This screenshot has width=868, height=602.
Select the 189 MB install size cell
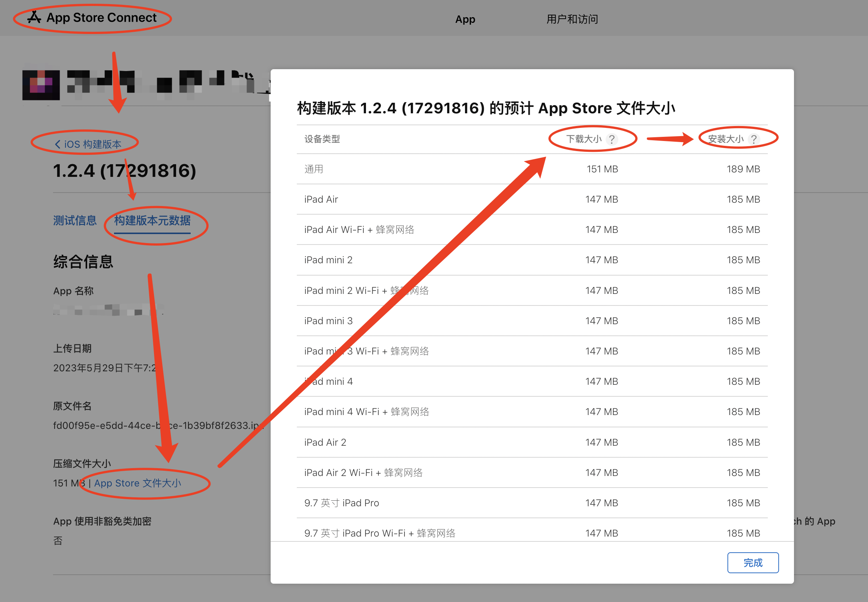(x=743, y=169)
